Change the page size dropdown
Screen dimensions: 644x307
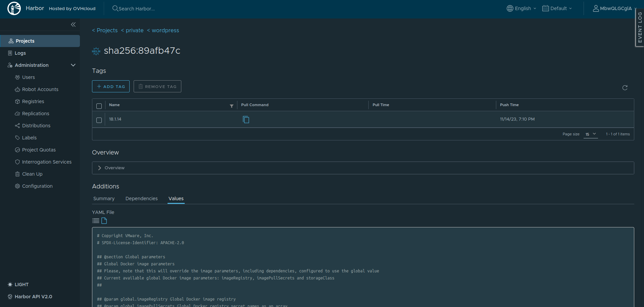(x=590, y=134)
